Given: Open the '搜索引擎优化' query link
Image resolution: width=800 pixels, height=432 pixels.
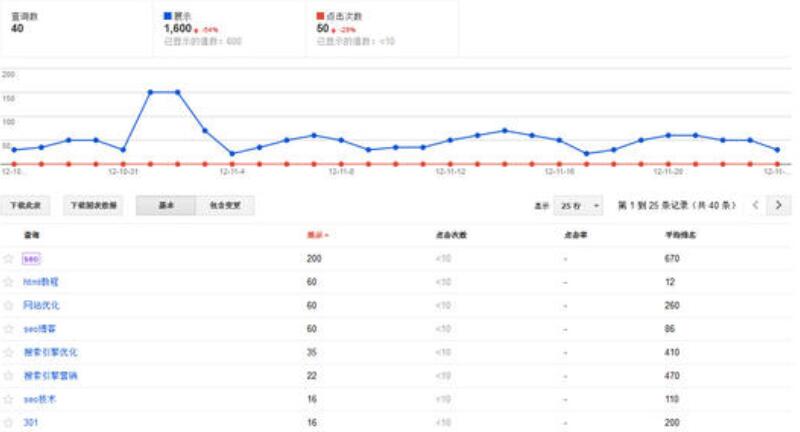Looking at the screenshot, I should (x=51, y=352).
